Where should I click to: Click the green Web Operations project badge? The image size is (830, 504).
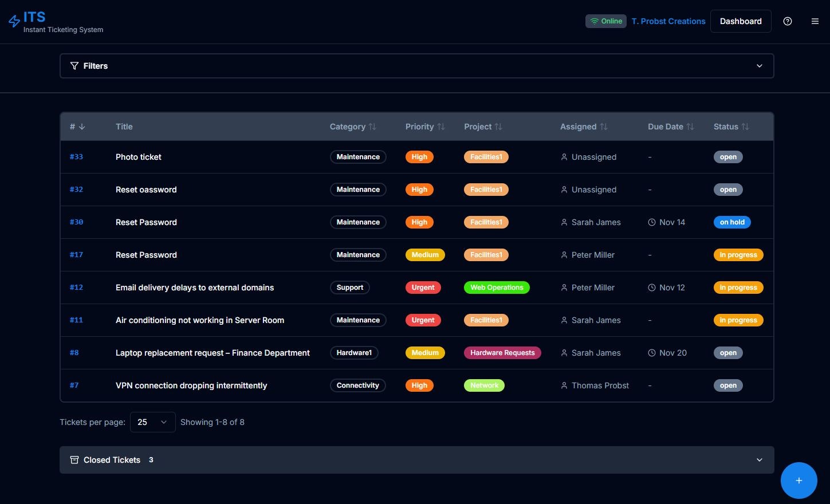point(496,288)
